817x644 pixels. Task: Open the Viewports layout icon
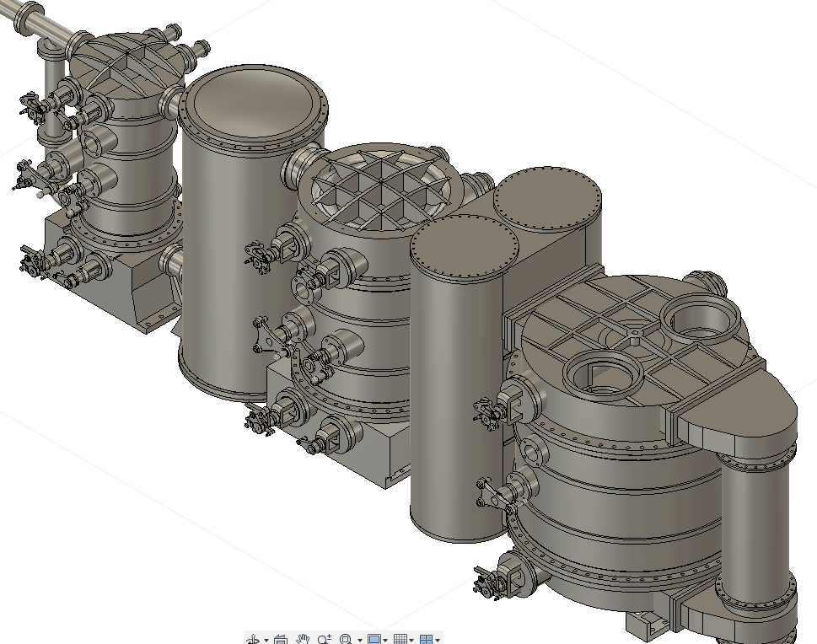427,639
